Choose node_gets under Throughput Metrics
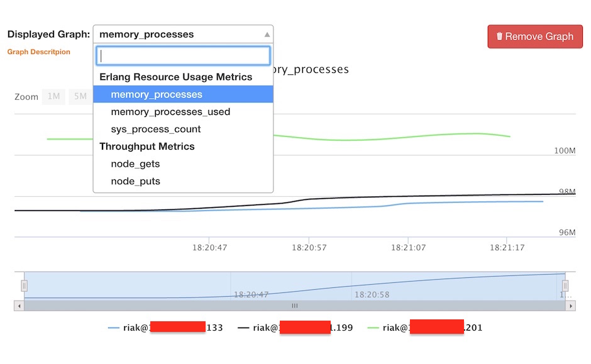The height and width of the screenshot is (364, 591). click(x=134, y=163)
